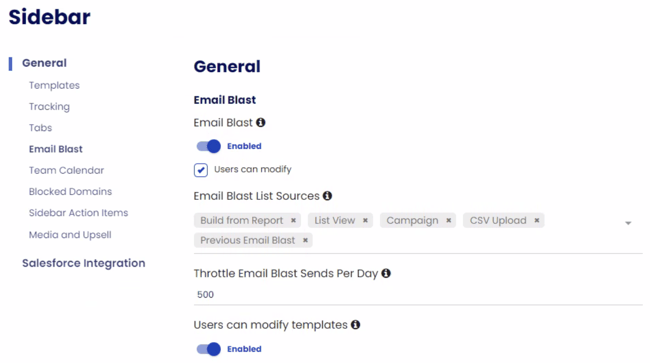Remove the CSV Upload tag
The width and height of the screenshot is (650, 363).
[x=537, y=220]
